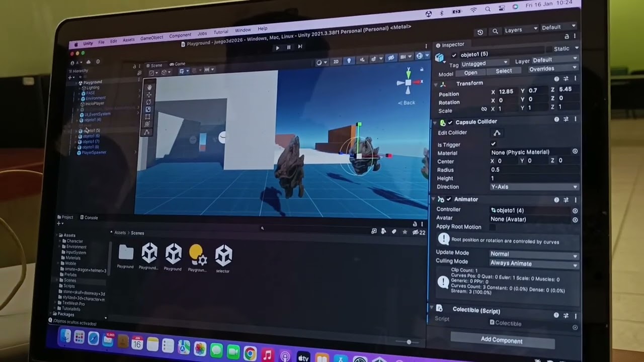
Task: Toggle the Capsule Collider enabled checkbox
Action: click(450, 123)
